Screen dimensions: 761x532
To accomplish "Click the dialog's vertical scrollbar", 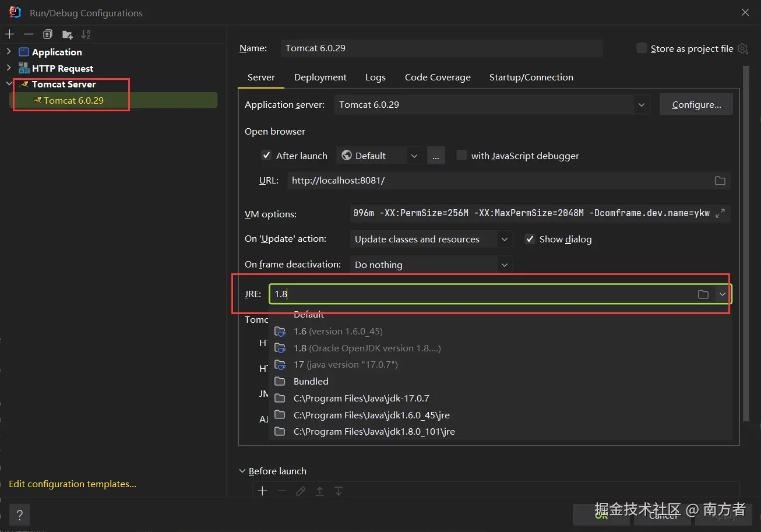I will click(746, 244).
